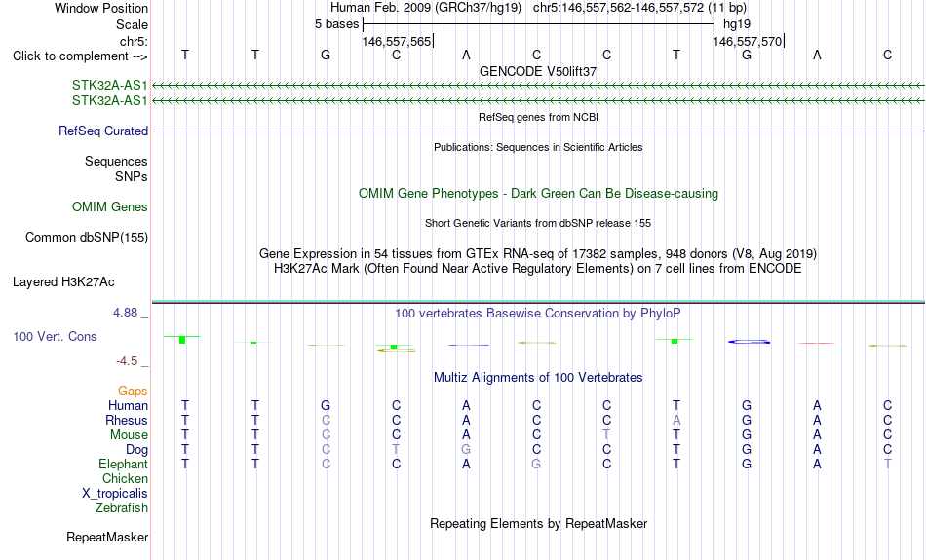This screenshot has height=560, width=926.
Task: Click the Scale label
Action: (x=133, y=24)
